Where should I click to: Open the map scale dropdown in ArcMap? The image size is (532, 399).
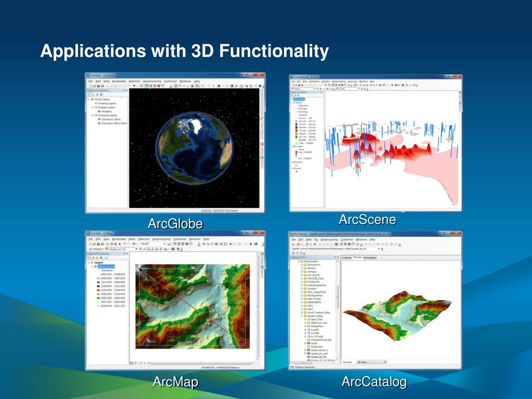coord(166,243)
